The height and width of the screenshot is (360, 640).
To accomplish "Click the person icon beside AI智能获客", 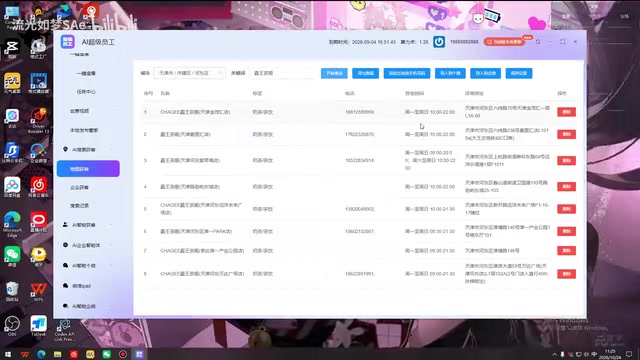I will point(65,224).
